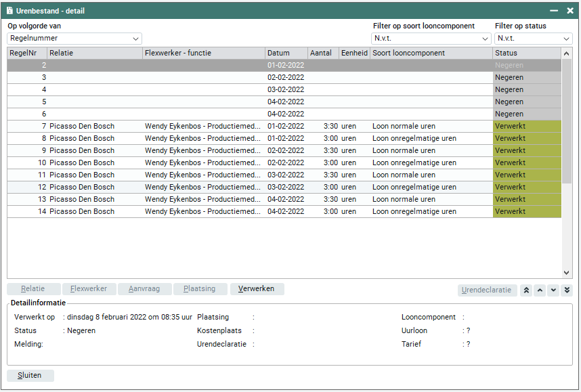Open the status filter dropdown
Image resolution: width=581 pixels, height=392 pixels.
533,39
